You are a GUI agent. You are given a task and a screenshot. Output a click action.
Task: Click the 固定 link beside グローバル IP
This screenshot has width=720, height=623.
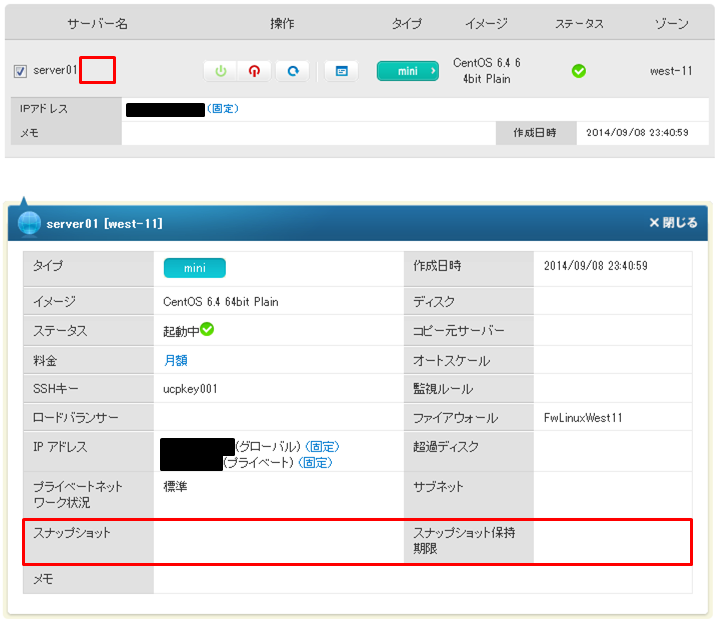tap(322, 446)
